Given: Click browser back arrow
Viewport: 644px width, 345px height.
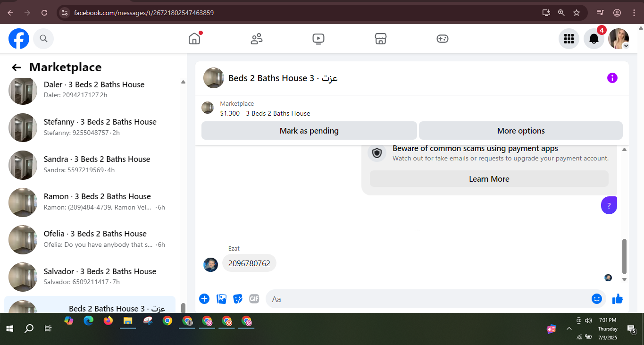Looking at the screenshot, I should coord(10,13).
